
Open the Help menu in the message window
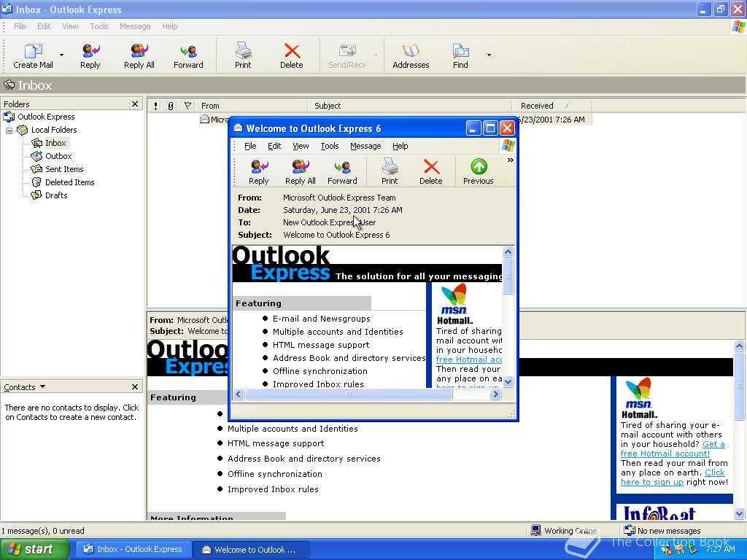pos(400,146)
